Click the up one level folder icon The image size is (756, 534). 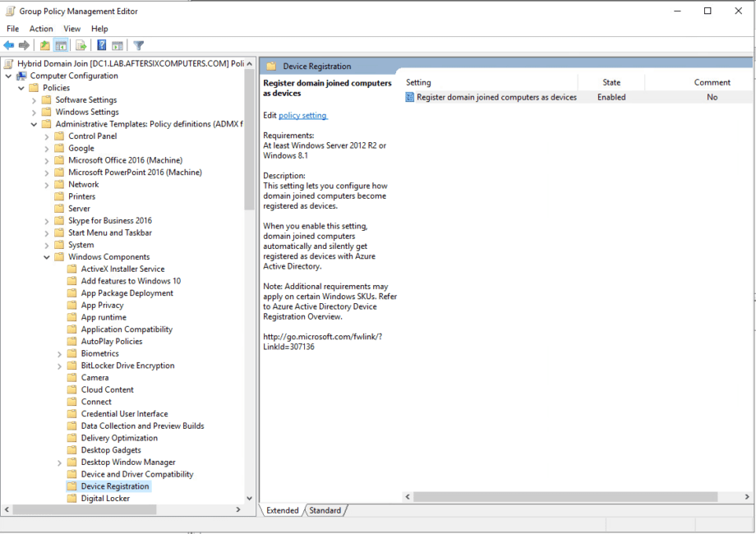pos(44,45)
